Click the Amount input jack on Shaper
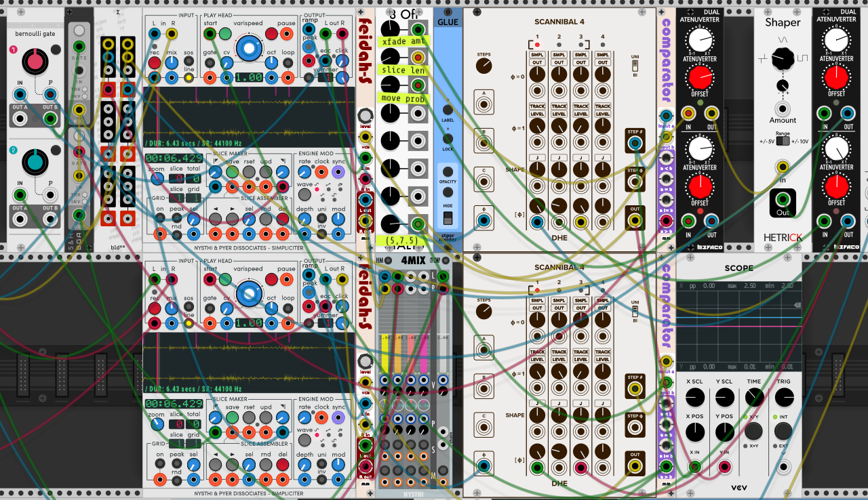This screenshot has width=868, height=500. 783,108
